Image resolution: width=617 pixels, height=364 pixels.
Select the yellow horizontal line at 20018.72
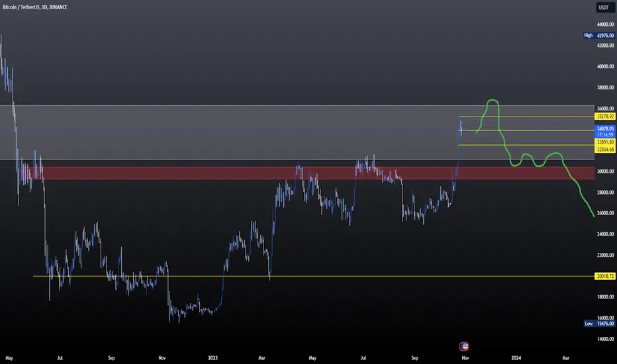click(314, 276)
